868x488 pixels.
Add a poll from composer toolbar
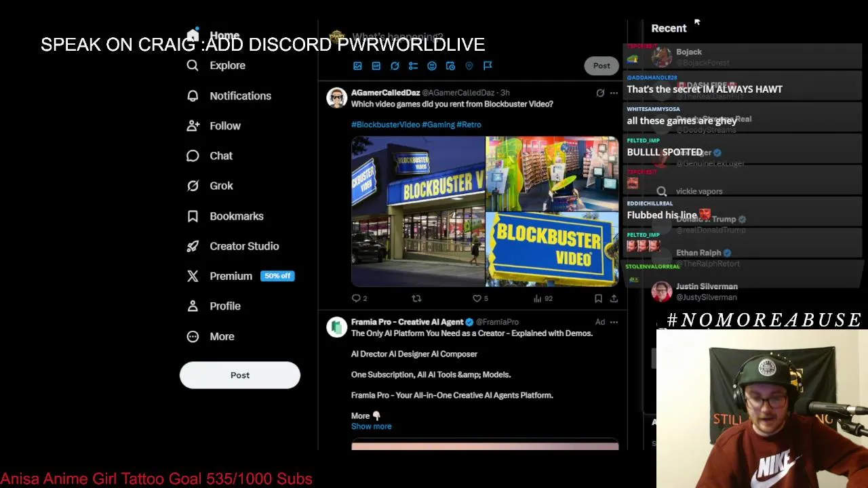[x=413, y=66]
